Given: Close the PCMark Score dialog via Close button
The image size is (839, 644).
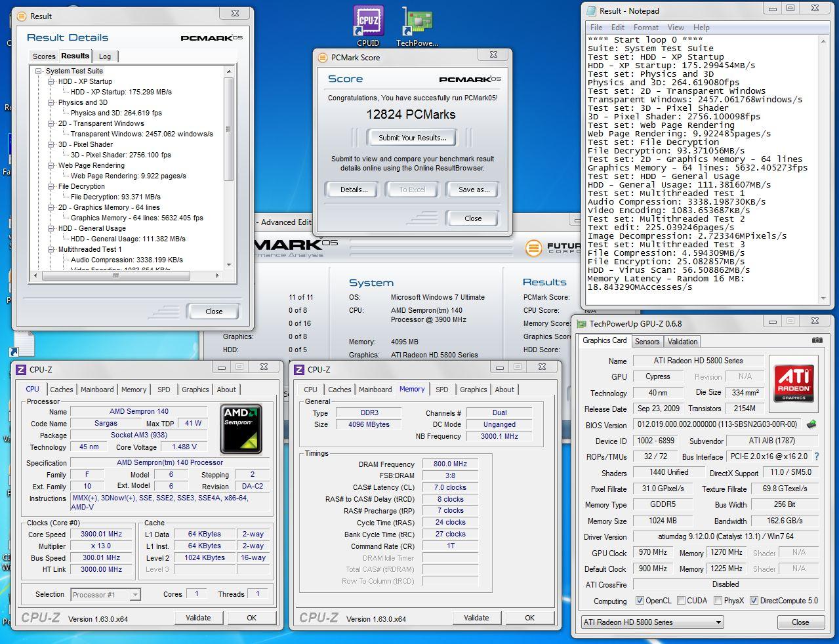Looking at the screenshot, I should (473, 218).
